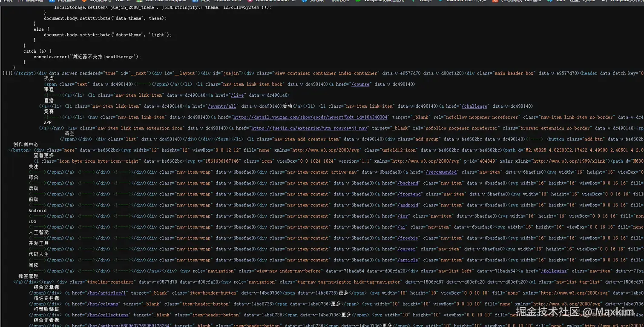Click the text 查看更多
This screenshot has width=644, height=327.
44,156
